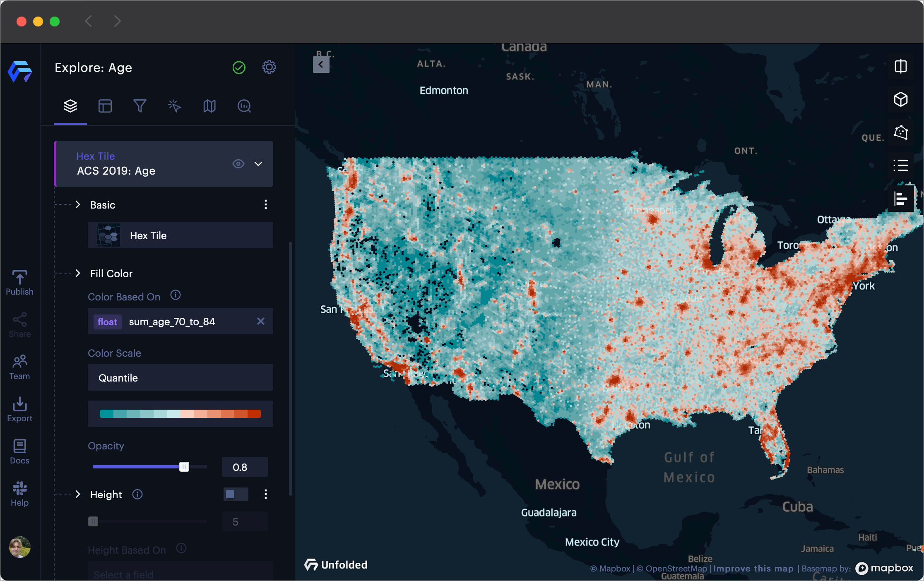Hide the ACS 2019: Age layer
The width and height of the screenshot is (924, 581).
pyautogui.click(x=238, y=164)
